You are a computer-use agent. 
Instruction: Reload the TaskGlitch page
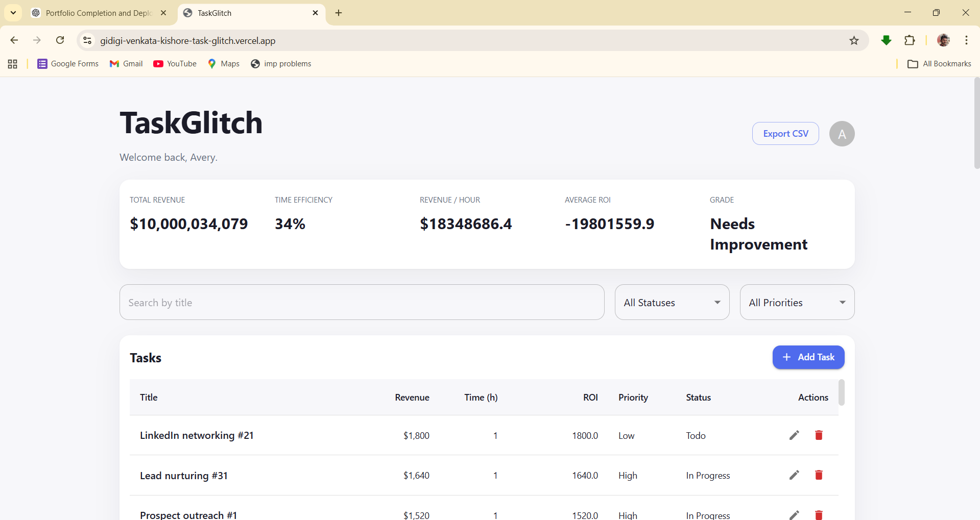click(x=60, y=40)
